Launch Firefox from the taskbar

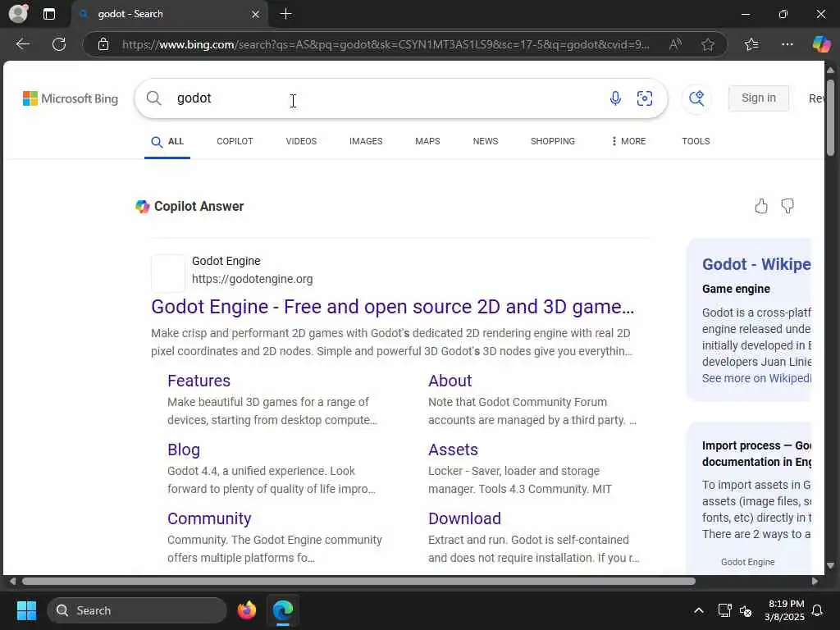(246, 610)
